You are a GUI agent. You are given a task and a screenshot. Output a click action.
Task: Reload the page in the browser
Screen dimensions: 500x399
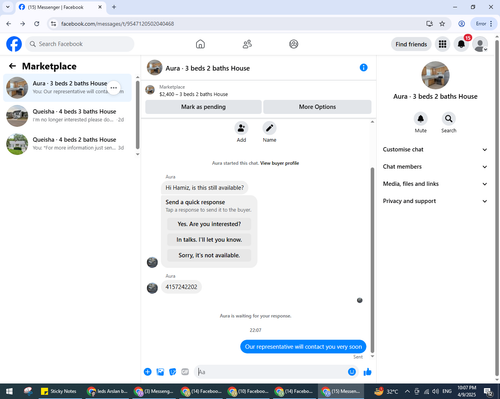(37, 24)
